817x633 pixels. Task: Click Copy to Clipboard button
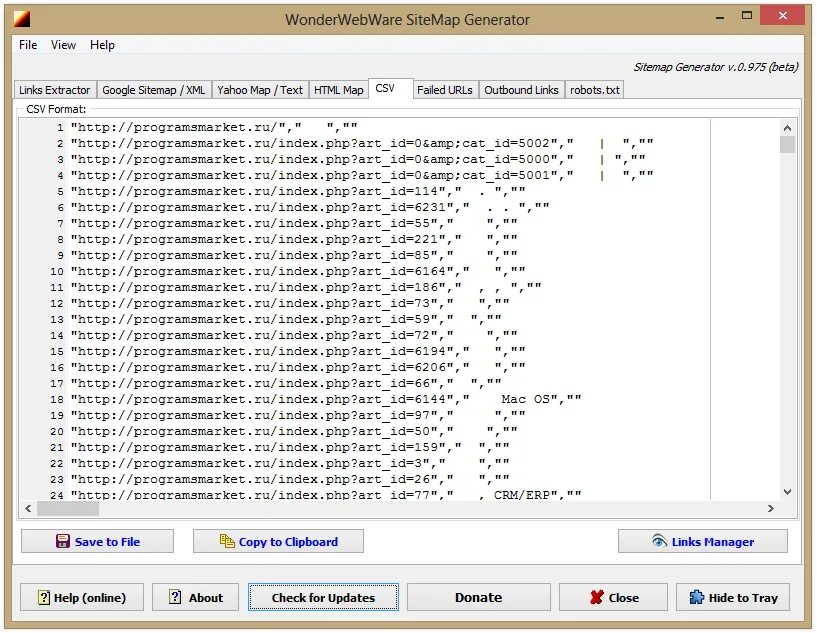[x=278, y=541]
